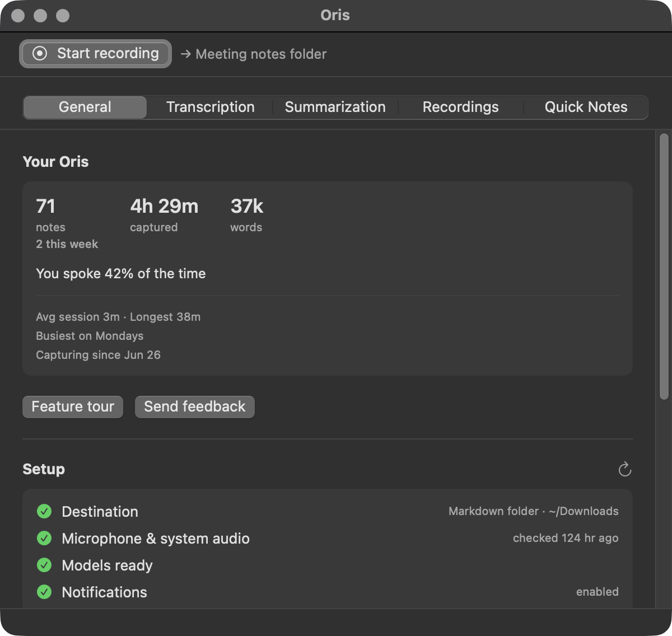Click the Models ready label
This screenshot has height=636, width=672.
coord(107,565)
